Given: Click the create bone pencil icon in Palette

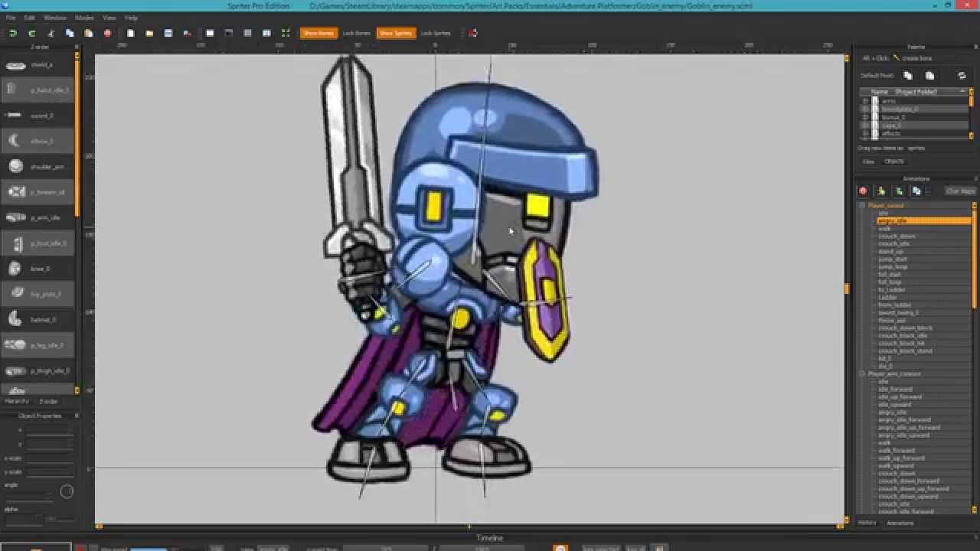Looking at the screenshot, I should coord(897,58).
